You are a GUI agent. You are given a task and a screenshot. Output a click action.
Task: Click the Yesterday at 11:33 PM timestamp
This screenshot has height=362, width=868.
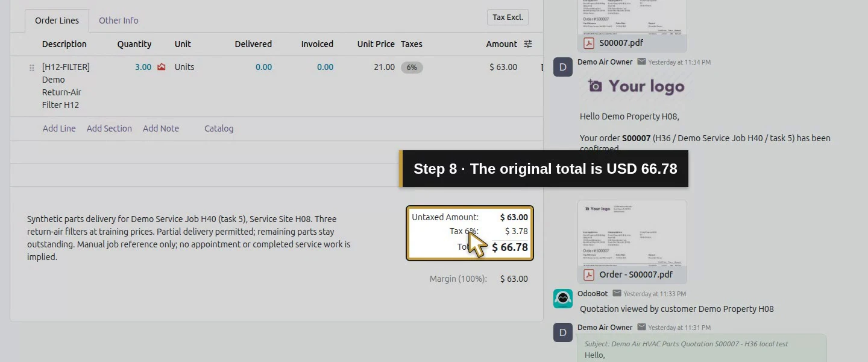coord(655,294)
